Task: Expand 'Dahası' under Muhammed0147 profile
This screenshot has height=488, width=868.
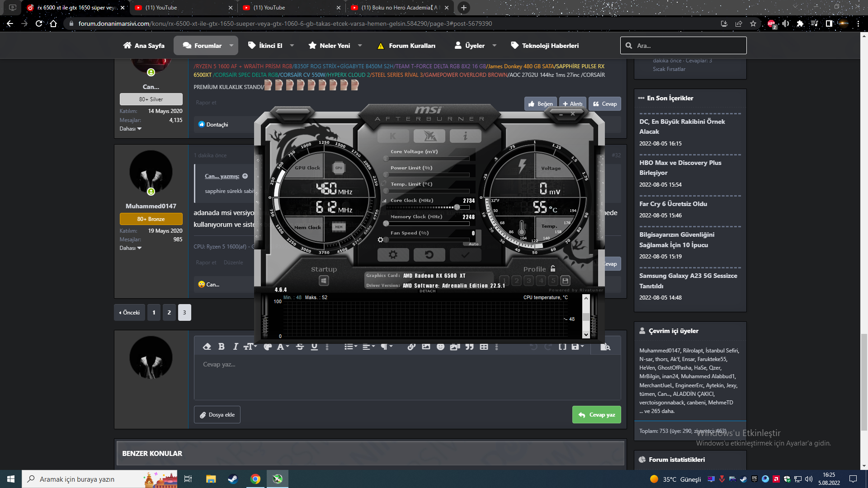Action: [131, 248]
